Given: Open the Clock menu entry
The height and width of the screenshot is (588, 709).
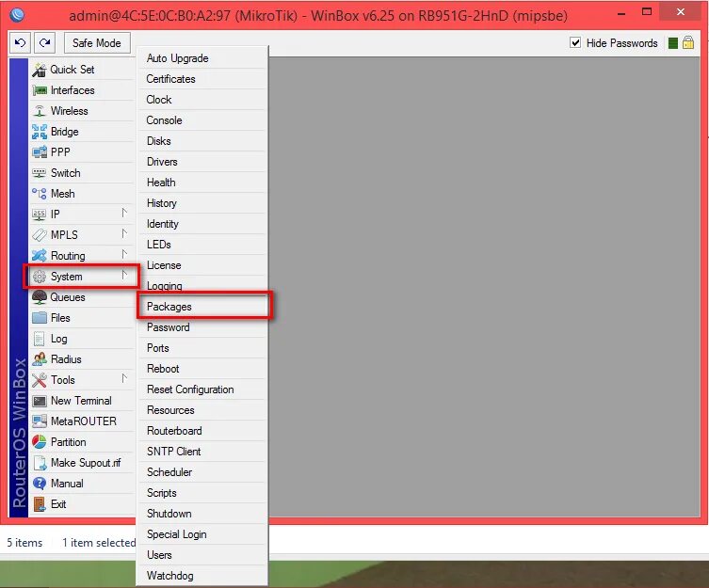Looking at the screenshot, I should (x=202, y=100).
